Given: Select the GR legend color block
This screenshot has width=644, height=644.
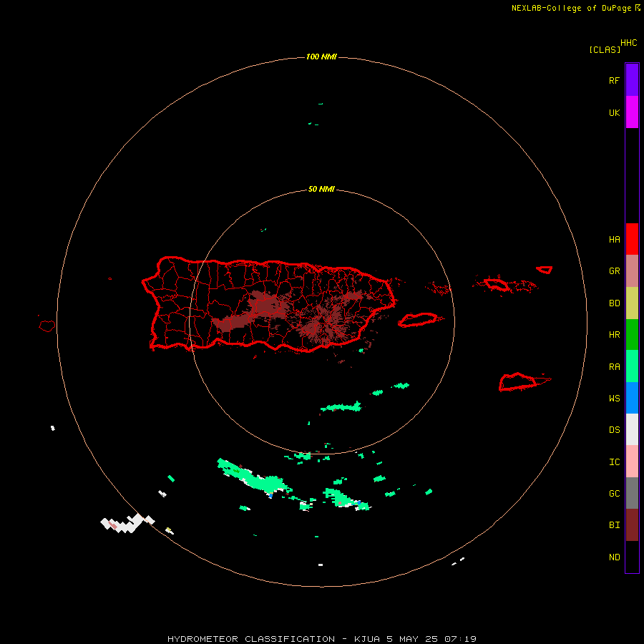Looking at the screenshot, I should [x=632, y=271].
